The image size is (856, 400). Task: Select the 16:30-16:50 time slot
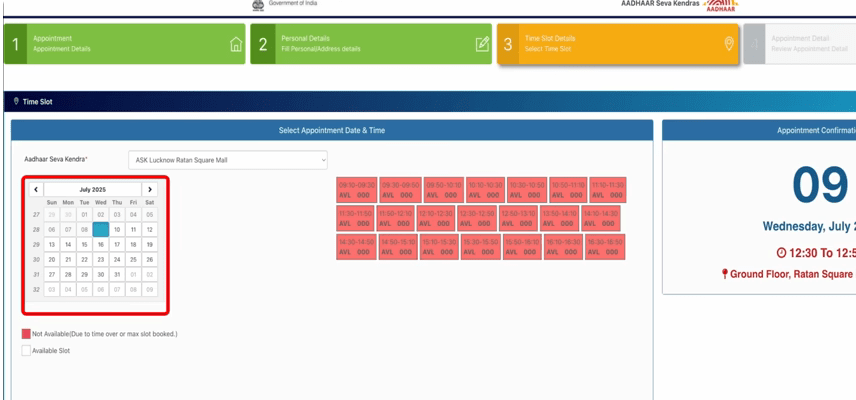click(605, 246)
